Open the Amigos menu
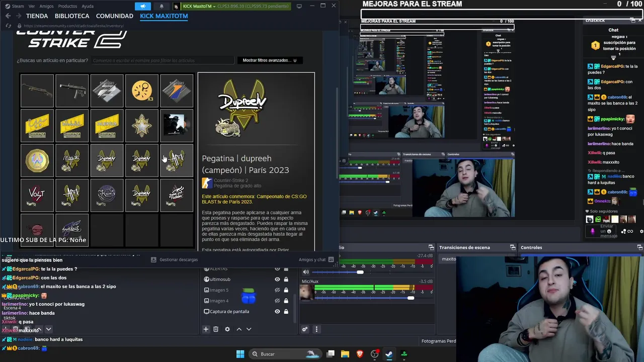 pos(46,6)
